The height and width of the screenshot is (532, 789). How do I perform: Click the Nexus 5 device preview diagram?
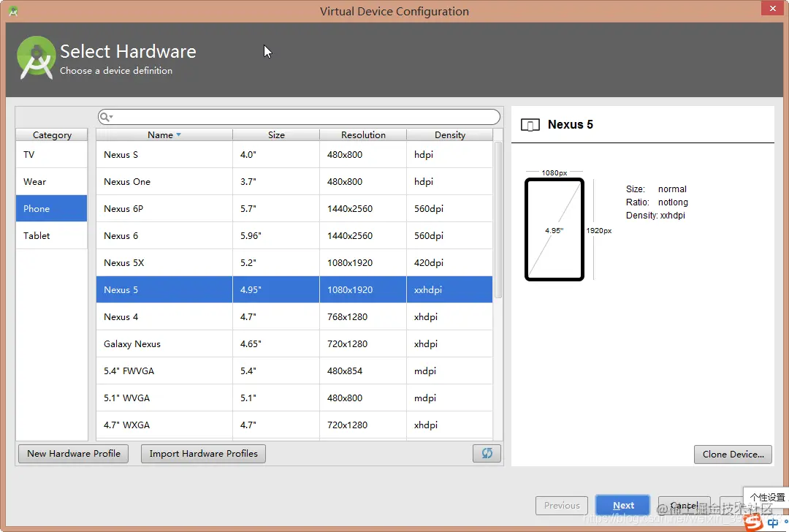click(x=554, y=229)
